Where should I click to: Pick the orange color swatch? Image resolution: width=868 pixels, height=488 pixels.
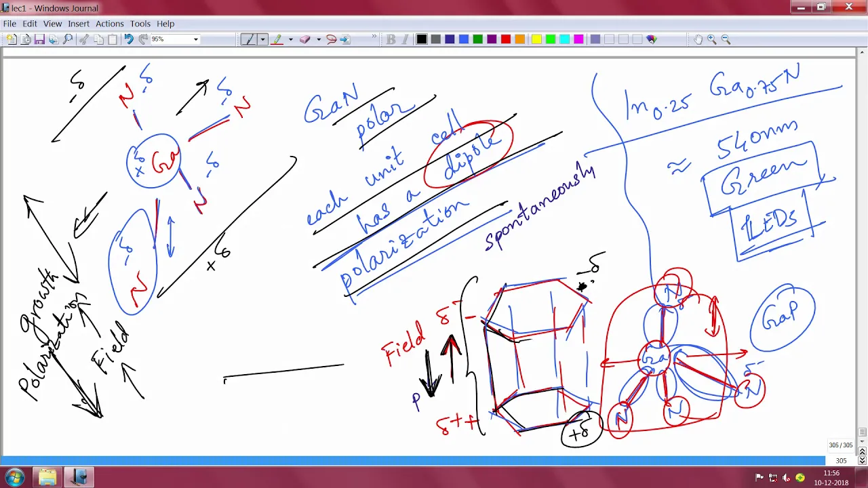(x=520, y=39)
